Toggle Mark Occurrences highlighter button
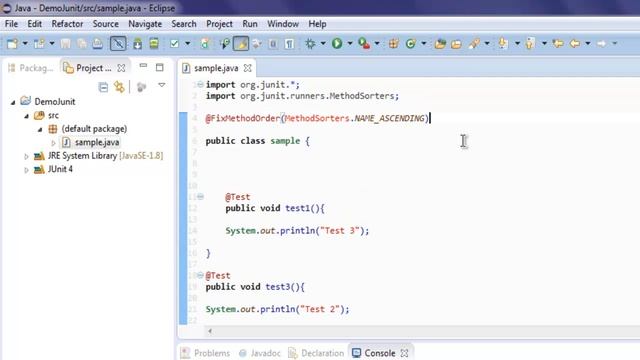640x360 pixels. [241, 43]
